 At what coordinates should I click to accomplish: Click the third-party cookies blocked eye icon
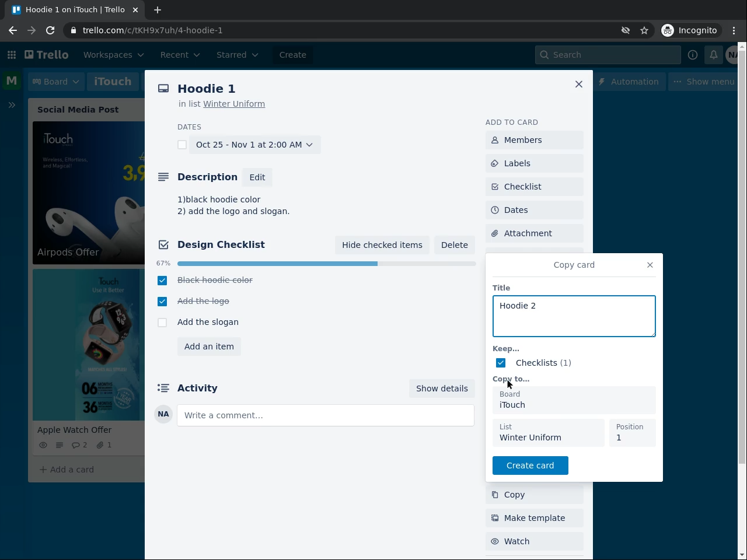[x=626, y=30]
